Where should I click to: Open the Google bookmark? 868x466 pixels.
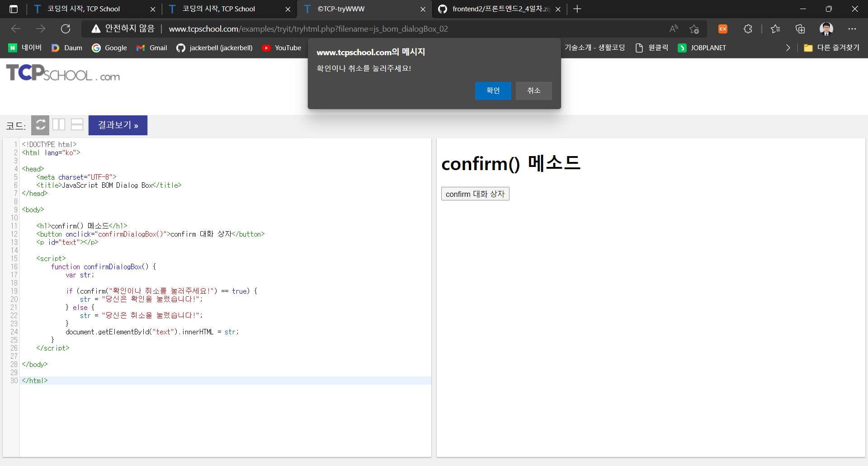coord(109,48)
